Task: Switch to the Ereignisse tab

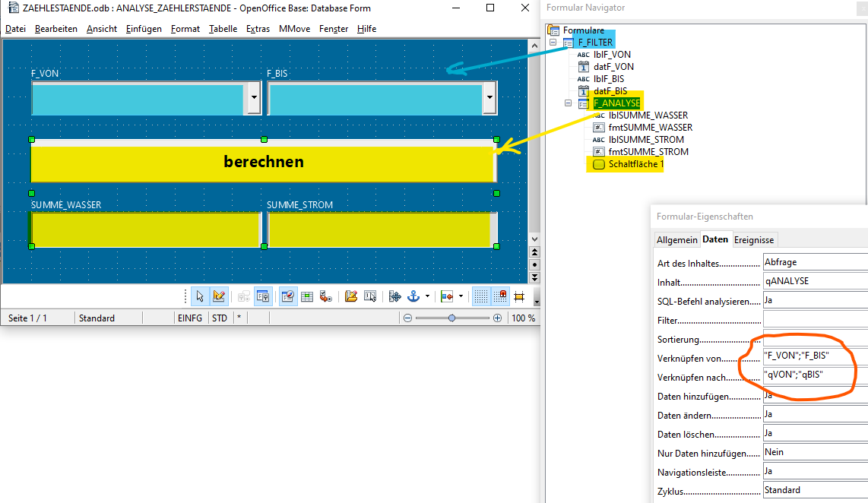Action: 754,239
